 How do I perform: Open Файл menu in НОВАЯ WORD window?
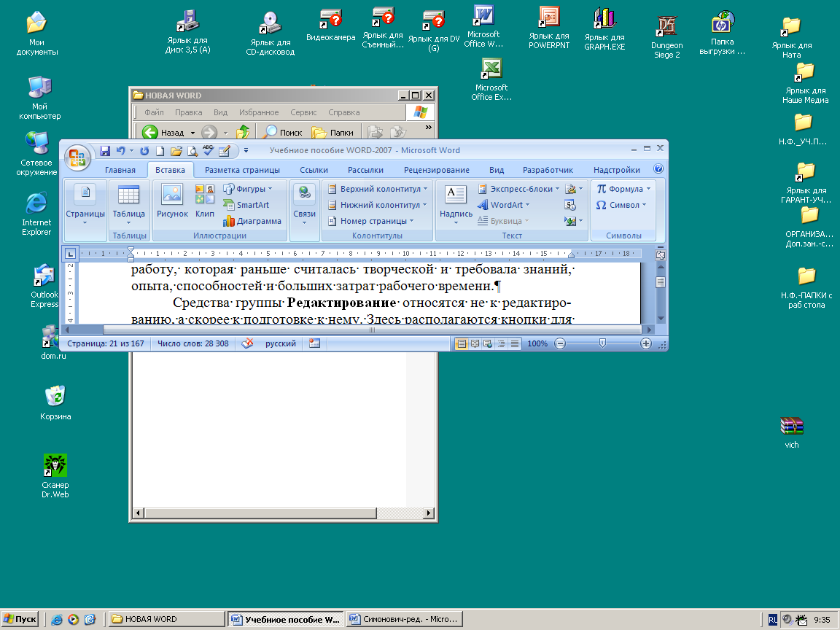154,112
